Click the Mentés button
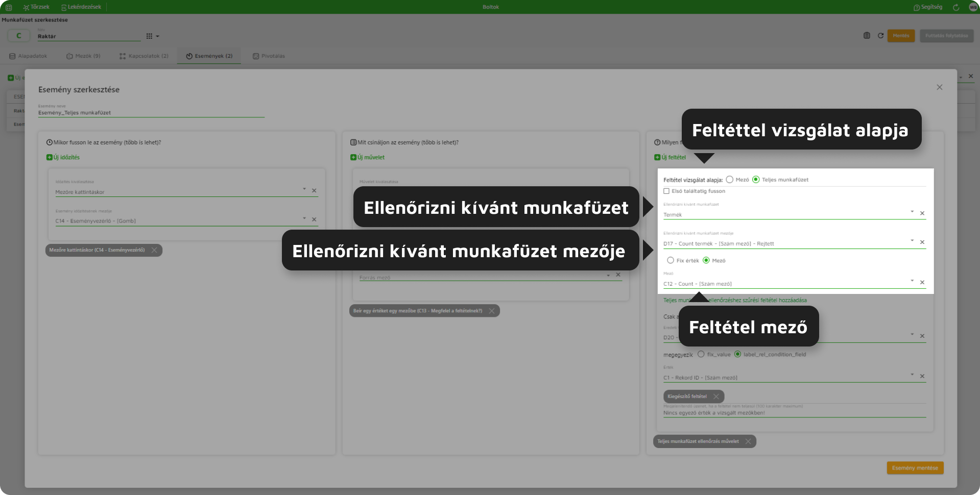Screen dimensions: 980x495 901,36
